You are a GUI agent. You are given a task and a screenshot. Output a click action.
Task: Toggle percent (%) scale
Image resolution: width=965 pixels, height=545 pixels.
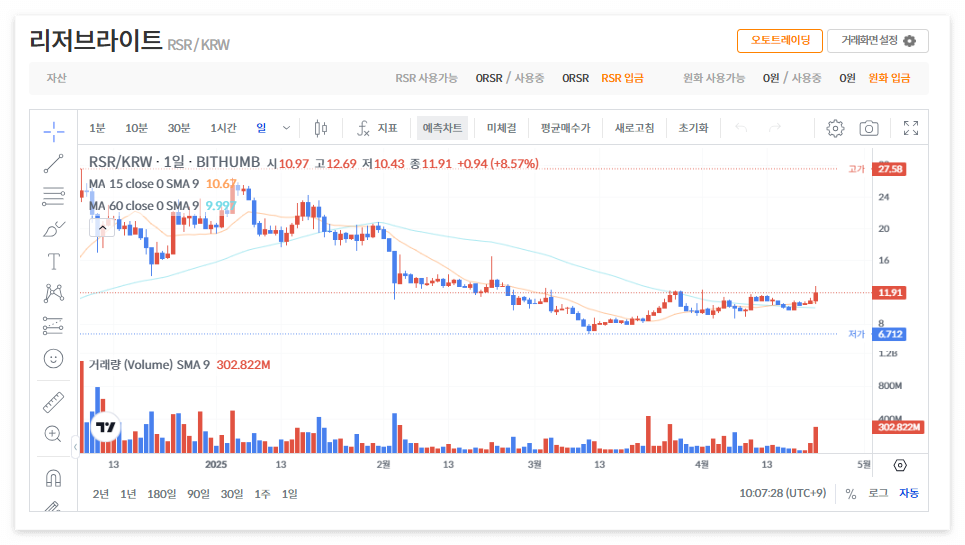pyautogui.click(x=851, y=494)
